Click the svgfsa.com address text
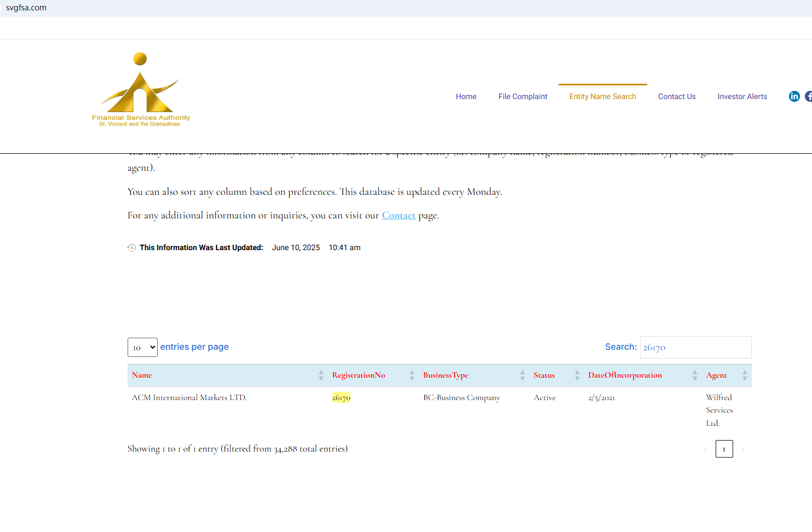812x532 pixels. tap(26, 8)
